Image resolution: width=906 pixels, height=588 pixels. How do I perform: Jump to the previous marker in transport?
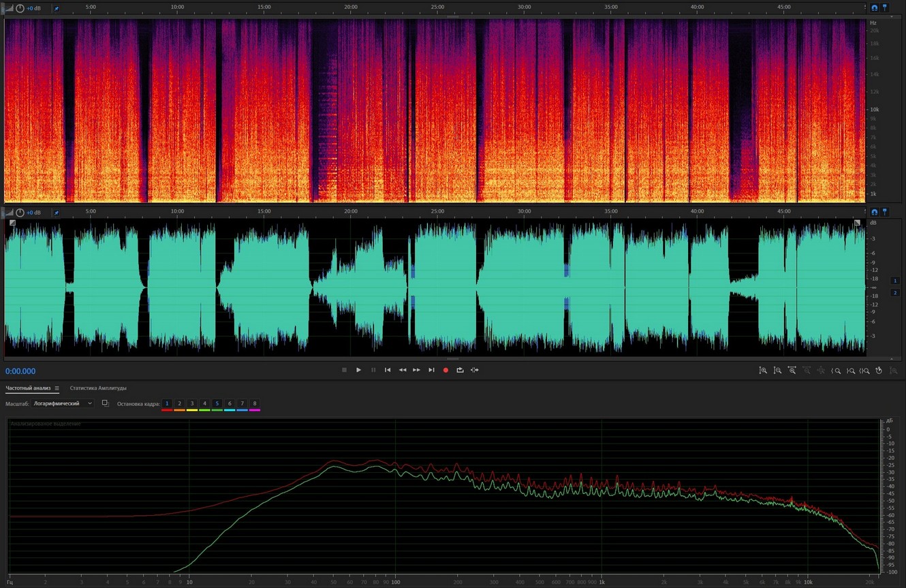pyautogui.click(x=388, y=370)
